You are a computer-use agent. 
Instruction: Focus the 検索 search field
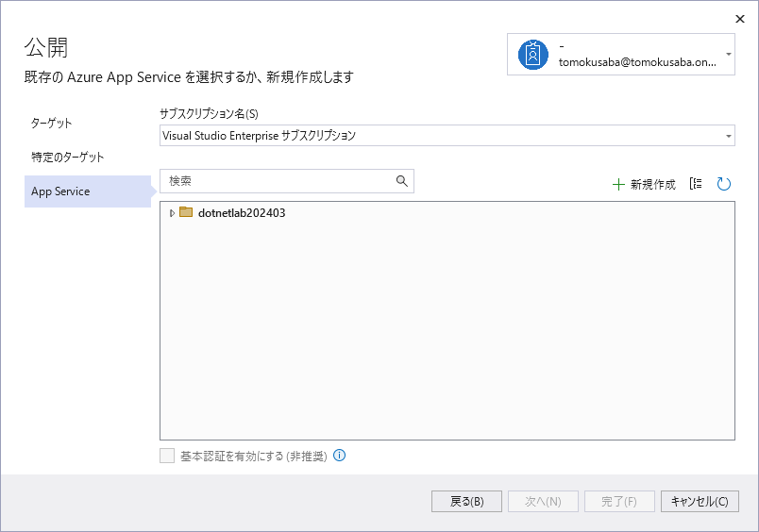pos(287,181)
